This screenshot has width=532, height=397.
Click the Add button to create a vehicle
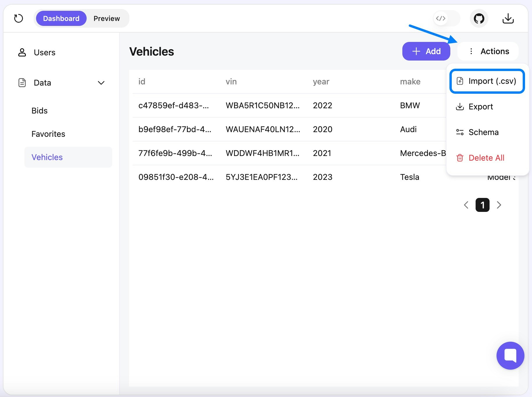coord(426,51)
